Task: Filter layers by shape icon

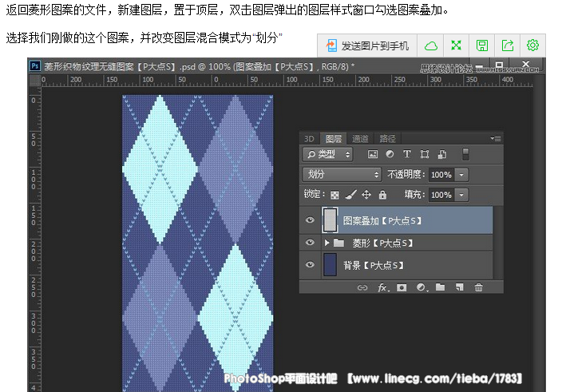Action: pos(425,154)
